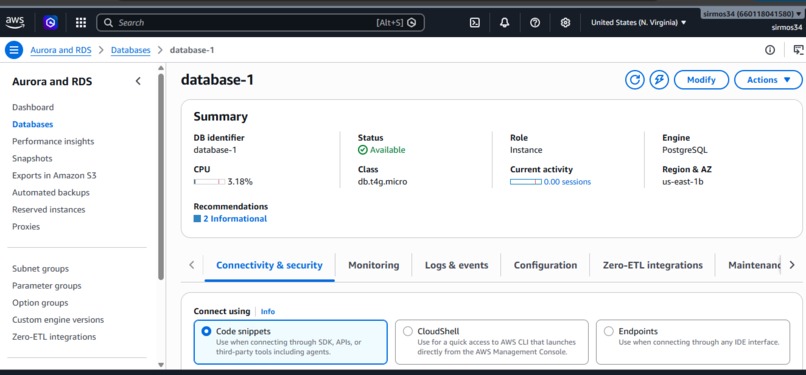This screenshot has height=375, width=806.
Task: Click sidebar scroll down arrow
Action: (161, 365)
